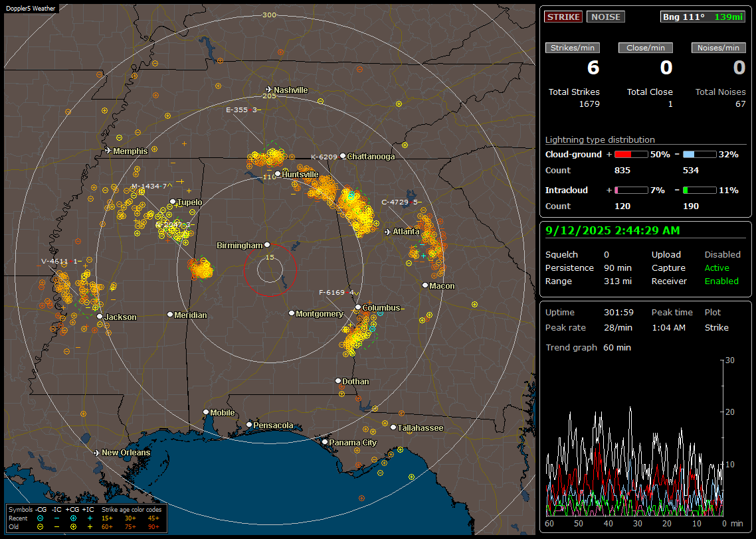This screenshot has width=756, height=539.
Task: Select the Birmingham city marker dot
Action: coord(267,245)
